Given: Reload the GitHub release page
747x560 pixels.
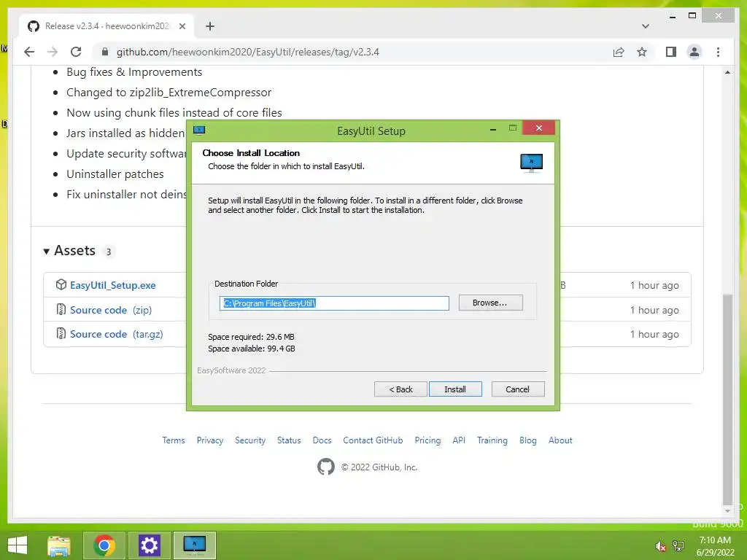Looking at the screenshot, I should point(76,52).
